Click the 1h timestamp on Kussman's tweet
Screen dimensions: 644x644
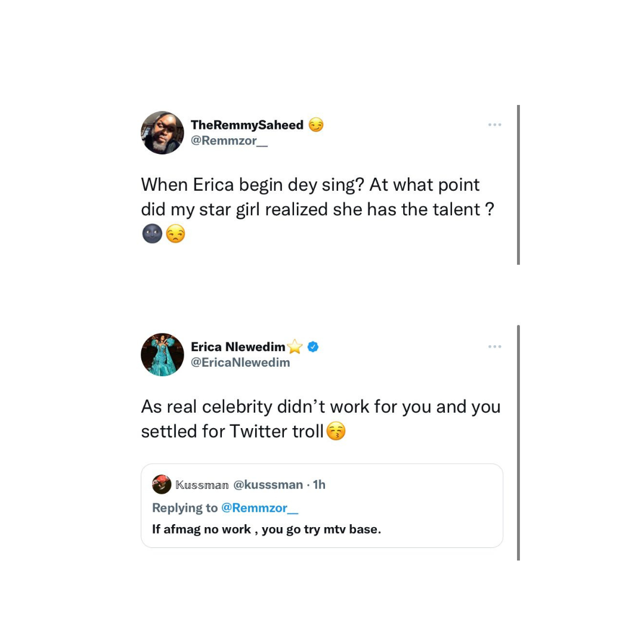(x=320, y=485)
